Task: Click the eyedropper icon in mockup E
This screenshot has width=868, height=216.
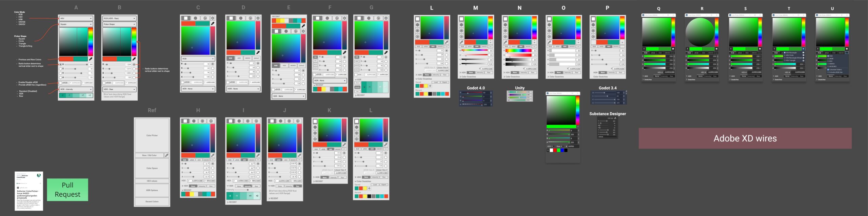Action: coord(303,26)
